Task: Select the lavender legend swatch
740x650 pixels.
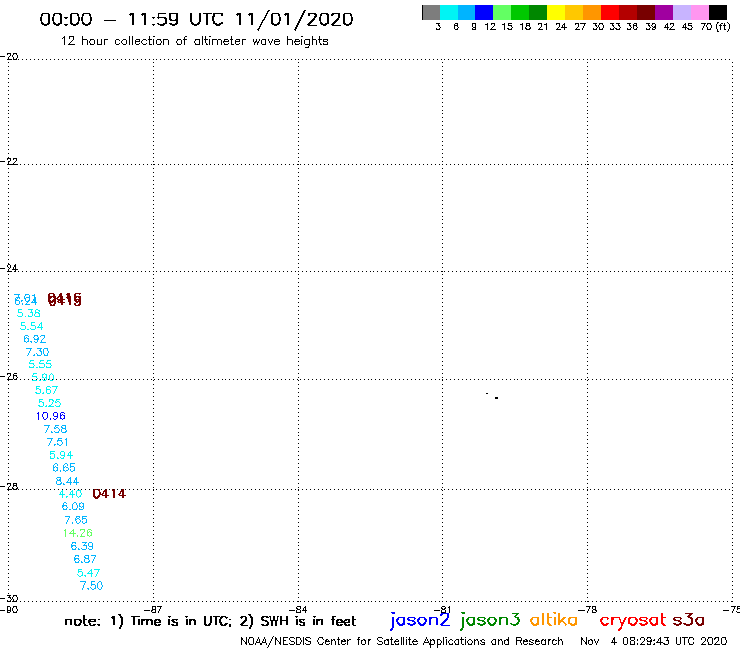Action: 681,12
